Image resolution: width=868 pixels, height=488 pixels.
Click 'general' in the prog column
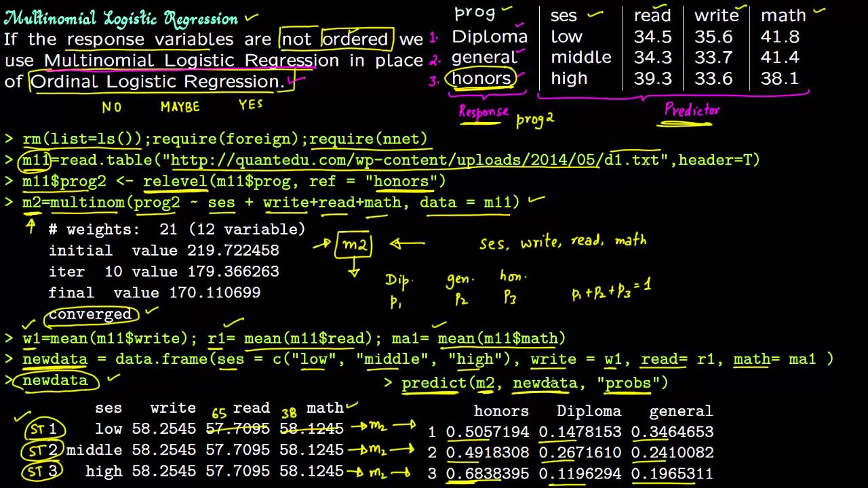[x=484, y=58]
